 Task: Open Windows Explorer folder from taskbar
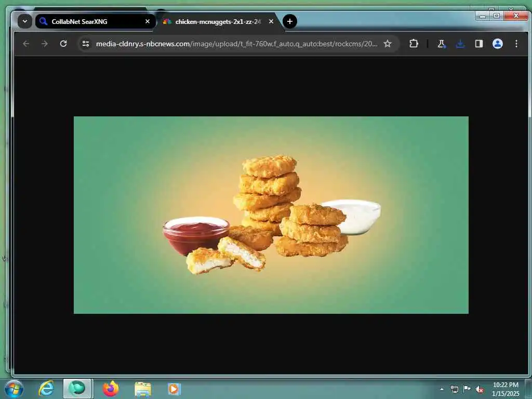click(143, 389)
